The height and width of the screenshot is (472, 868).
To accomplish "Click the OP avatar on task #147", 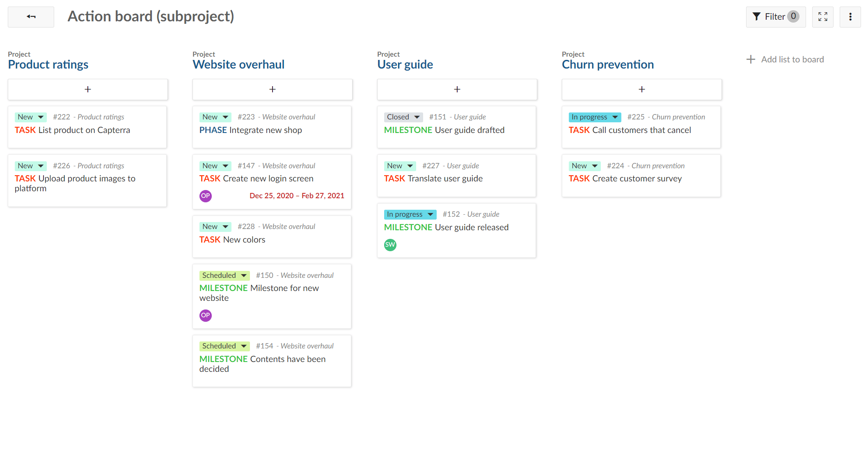I will click(205, 196).
